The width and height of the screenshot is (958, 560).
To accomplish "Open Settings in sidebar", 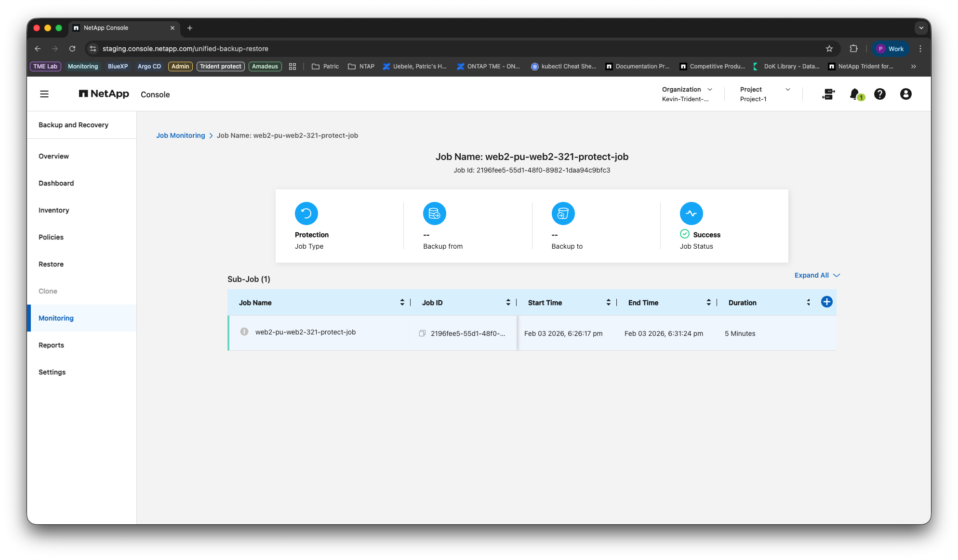I will point(52,372).
